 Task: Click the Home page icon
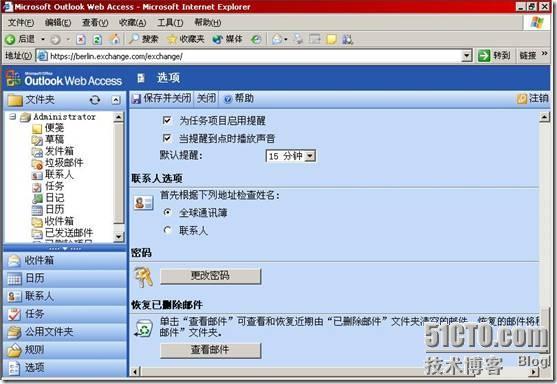pos(114,39)
